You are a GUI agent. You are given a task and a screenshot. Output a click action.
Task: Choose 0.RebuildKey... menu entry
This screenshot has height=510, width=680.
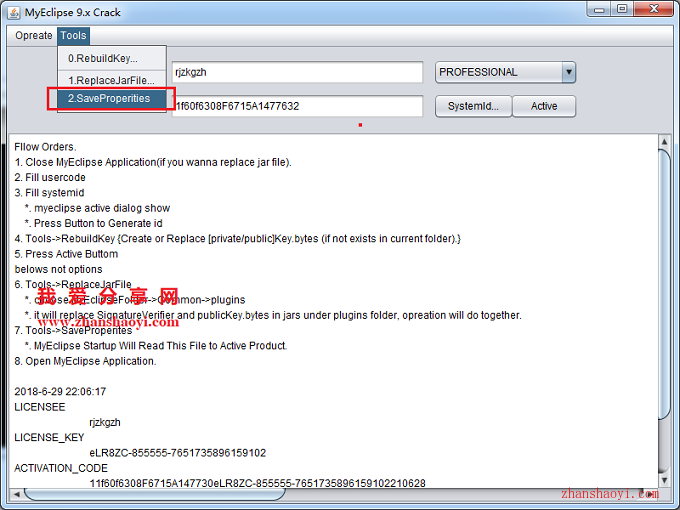pyautogui.click(x=112, y=59)
